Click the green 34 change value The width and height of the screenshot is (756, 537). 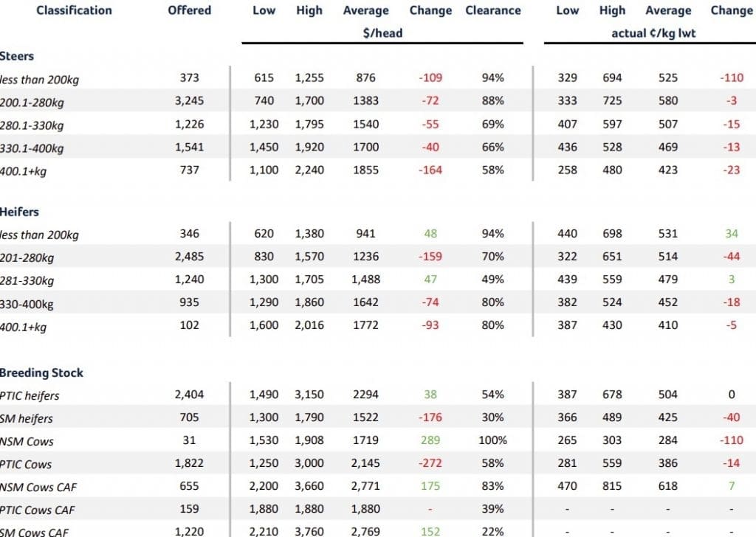[732, 234]
